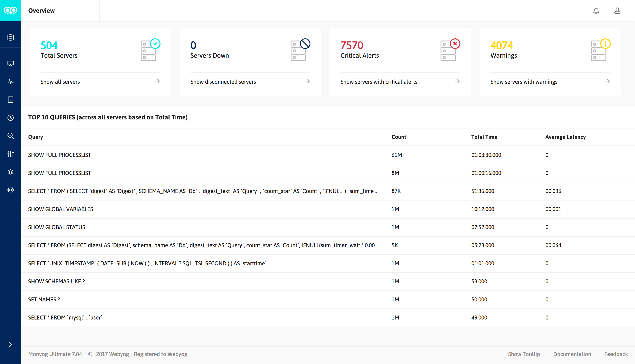Screen dimensions: 635x364
Task: Open the Events log icon in sidebar
Action: pyautogui.click(x=10, y=100)
